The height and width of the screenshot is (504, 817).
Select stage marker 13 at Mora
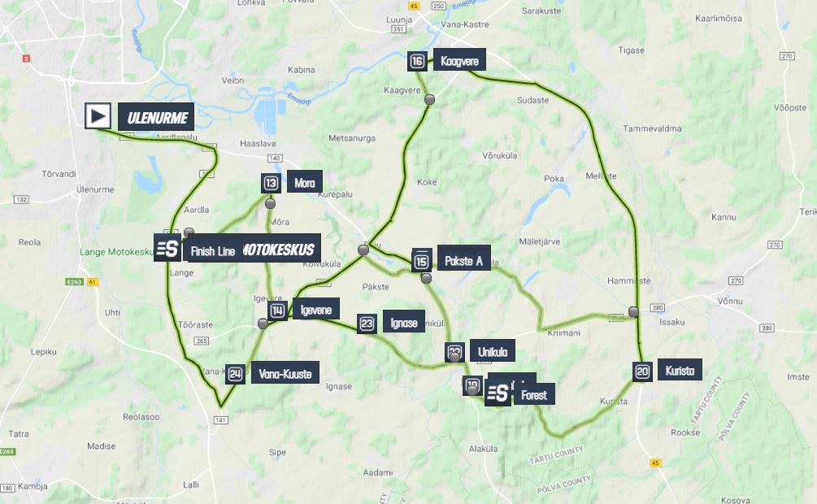[271, 183]
